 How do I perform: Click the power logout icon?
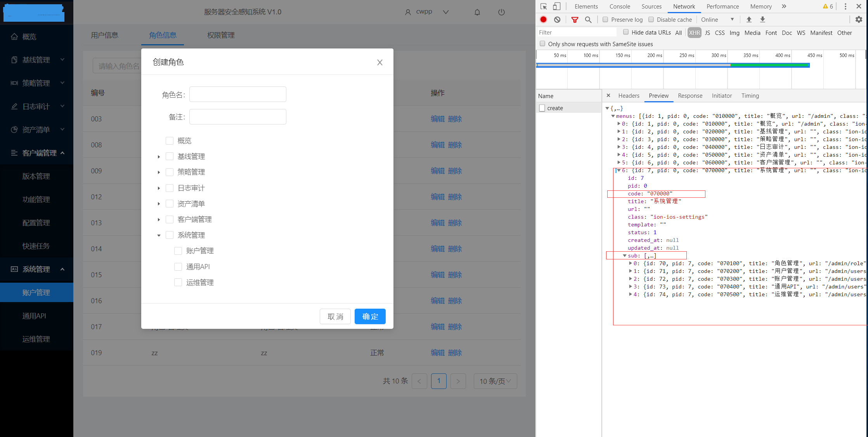[x=501, y=12]
